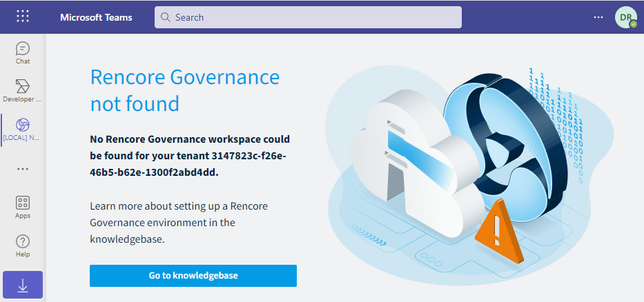
Task: Click the orange warning triangle illustration
Action: click(498, 230)
